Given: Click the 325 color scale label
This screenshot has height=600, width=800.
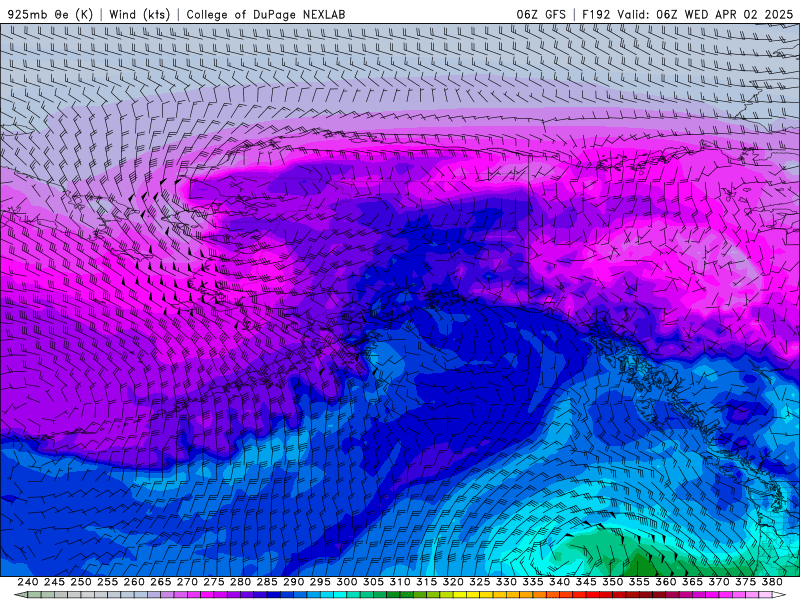Looking at the screenshot, I should 480,582.
